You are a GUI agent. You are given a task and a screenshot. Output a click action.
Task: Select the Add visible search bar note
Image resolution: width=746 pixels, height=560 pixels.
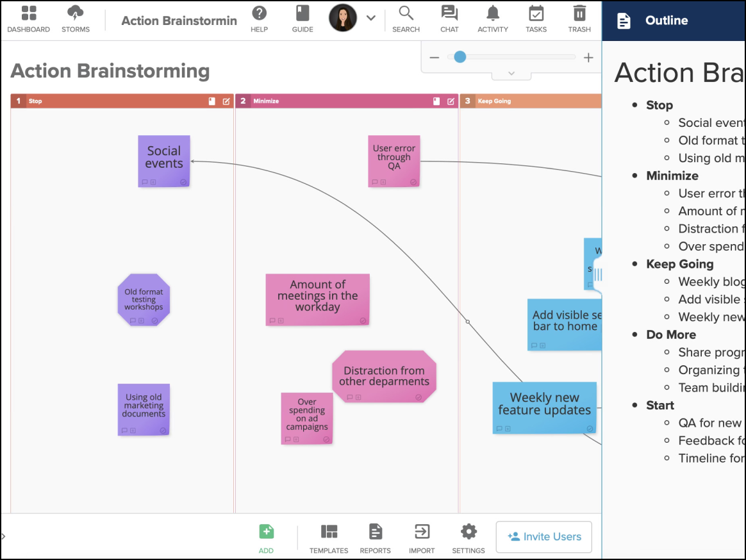(565, 324)
